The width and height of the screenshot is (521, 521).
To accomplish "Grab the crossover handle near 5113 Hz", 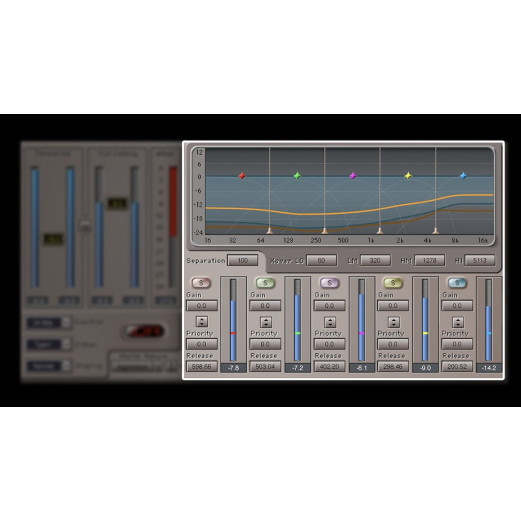I will pos(435,231).
